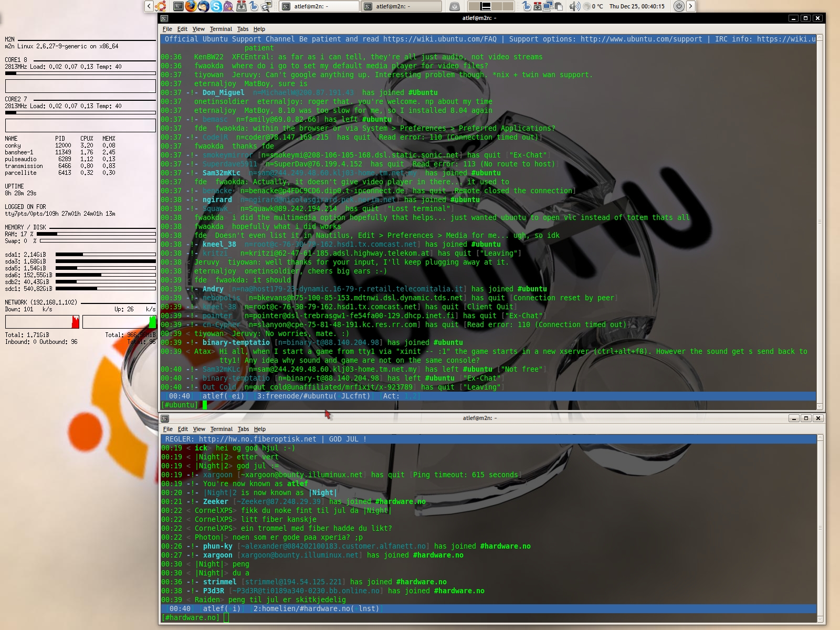Click the conky process row banshee-1
This screenshot has height=630, width=840.
[x=60, y=152]
